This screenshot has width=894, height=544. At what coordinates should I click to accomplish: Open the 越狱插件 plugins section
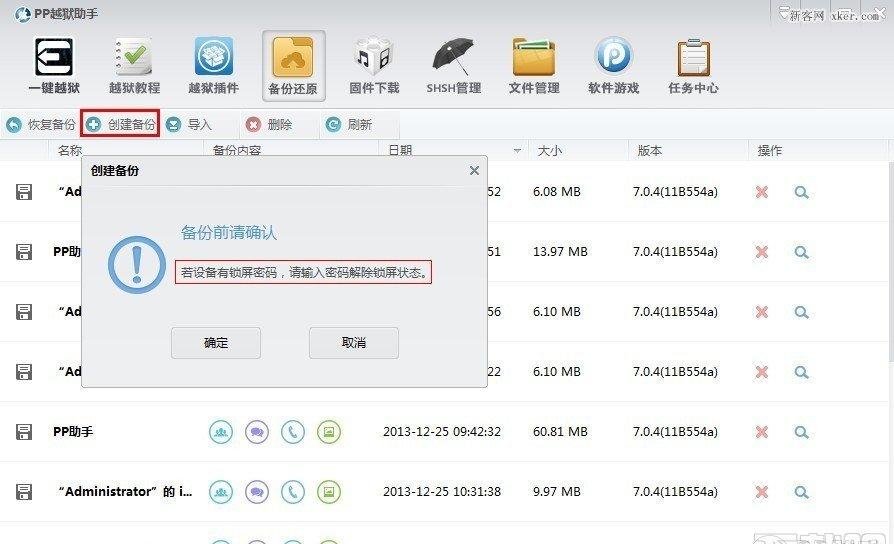coord(214,66)
